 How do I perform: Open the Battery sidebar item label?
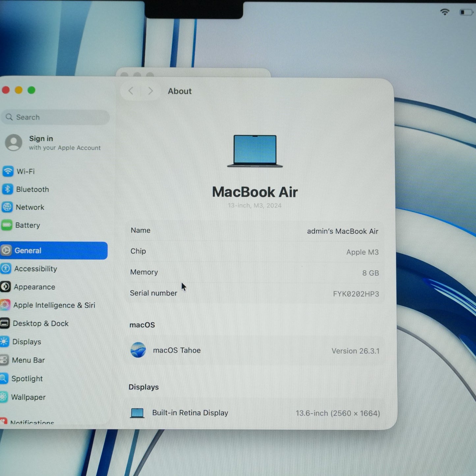pyautogui.click(x=28, y=225)
